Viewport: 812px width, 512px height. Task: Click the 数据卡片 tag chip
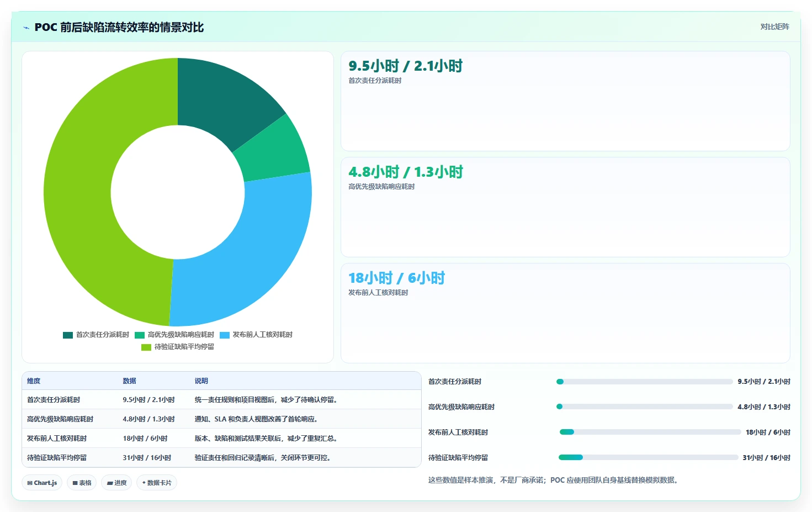157,483
